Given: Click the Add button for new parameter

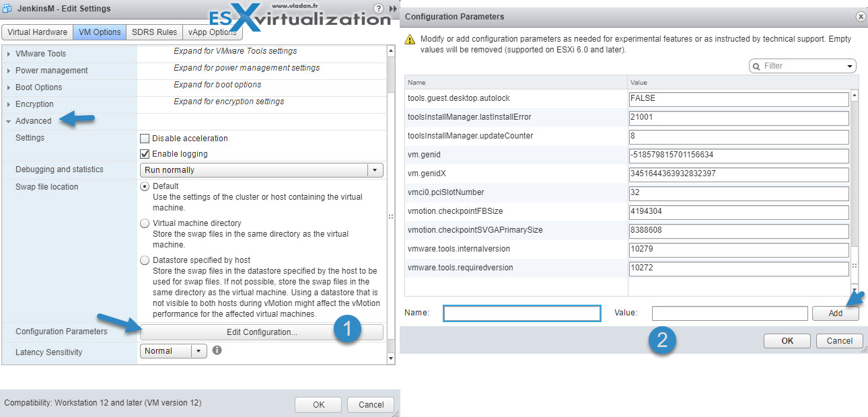Looking at the screenshot, I should click(x=836, y=313).
